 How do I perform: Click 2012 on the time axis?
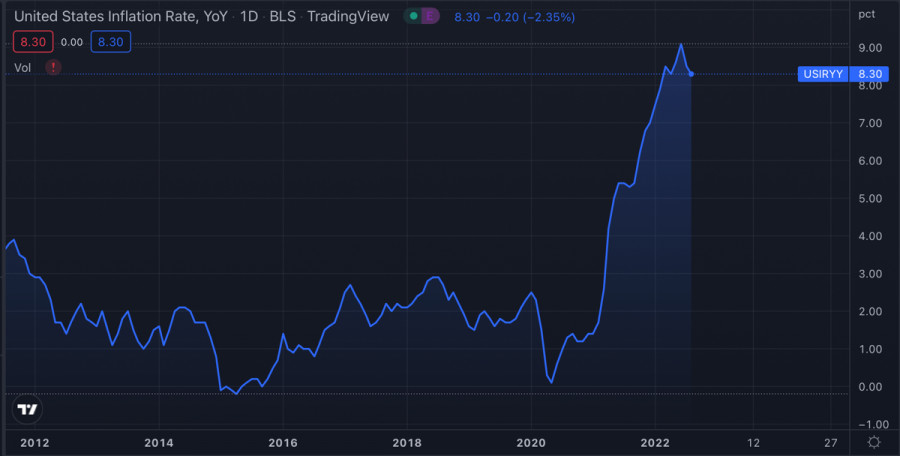click(35, 442)
